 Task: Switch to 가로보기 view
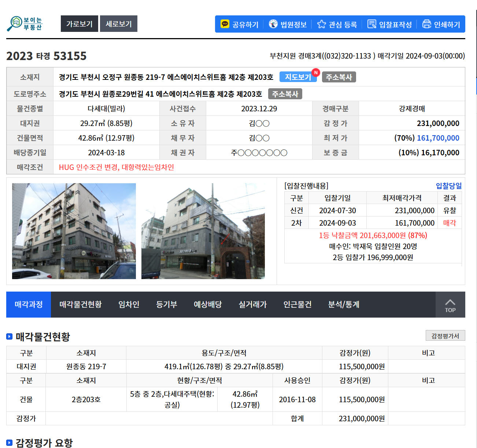point(79,24)
